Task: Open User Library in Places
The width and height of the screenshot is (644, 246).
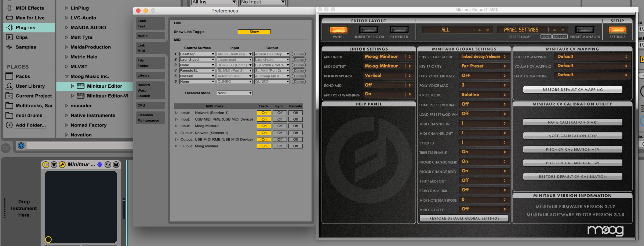Action: (29, 86)
